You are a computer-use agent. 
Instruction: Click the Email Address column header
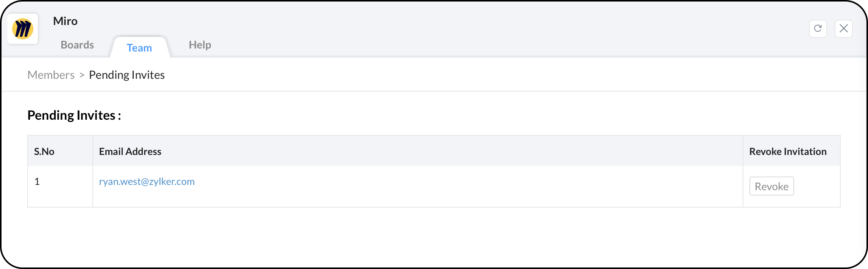130,152
